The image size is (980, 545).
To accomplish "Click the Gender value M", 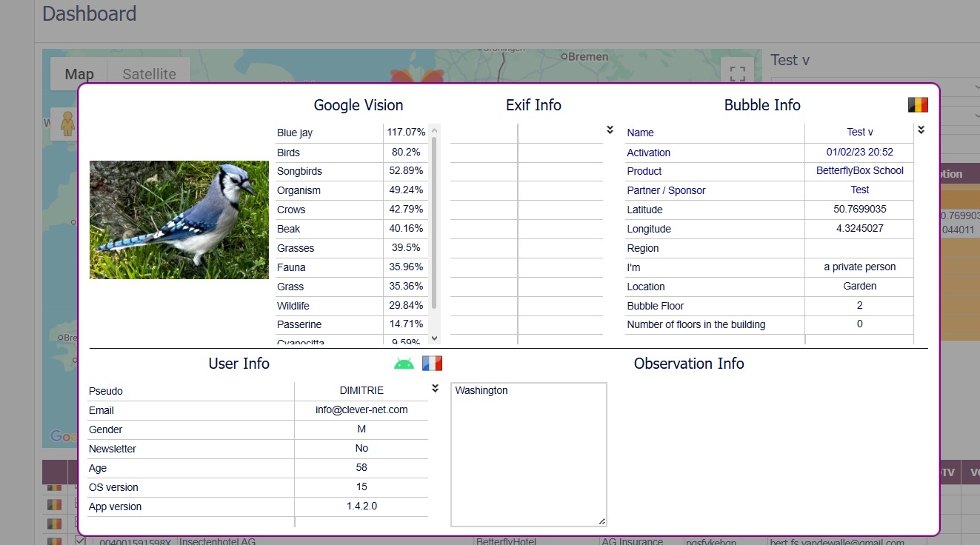I will click(x=361, y=429).
